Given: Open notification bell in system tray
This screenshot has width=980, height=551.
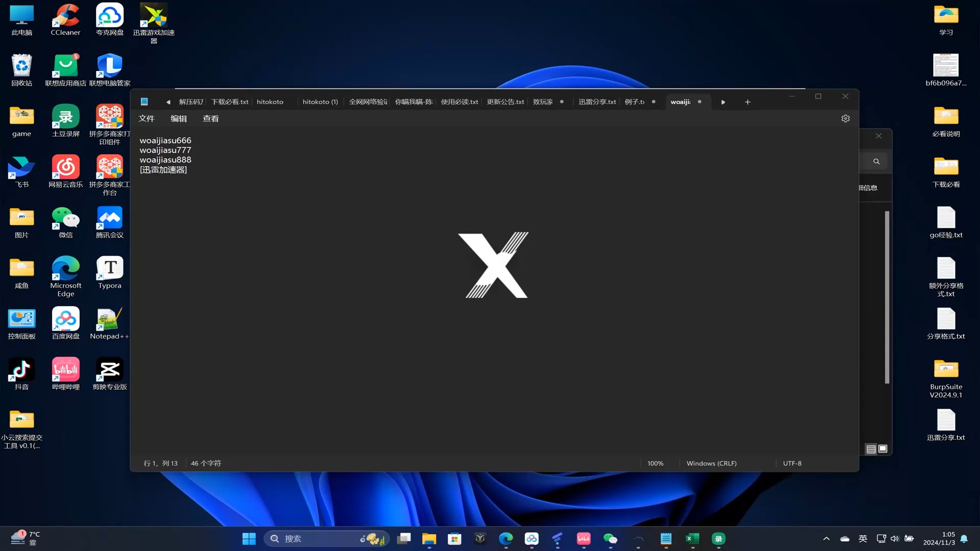Looking at the screenshot, I should pyautogui.click(x=964, y=539).
